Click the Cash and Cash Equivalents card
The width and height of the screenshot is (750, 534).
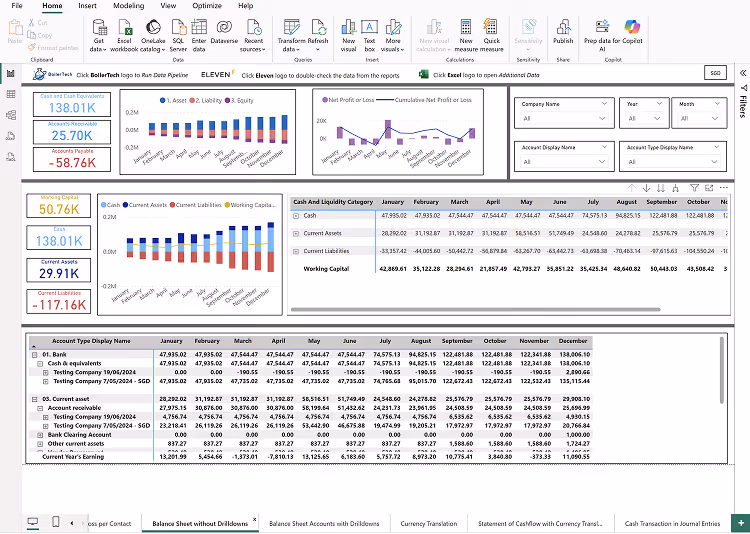pos(72,104)
